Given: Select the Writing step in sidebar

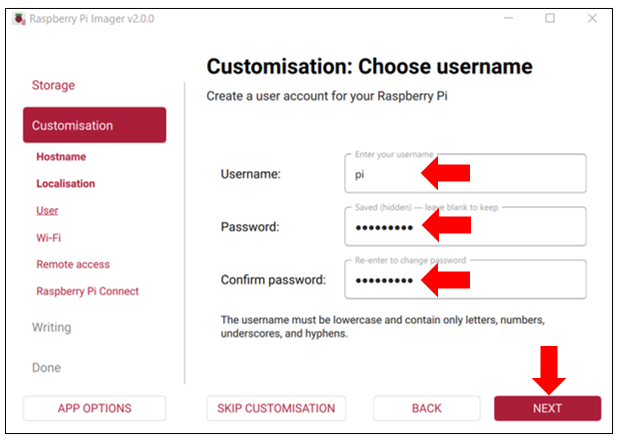Looking at the screenshot, I should 52,327.
